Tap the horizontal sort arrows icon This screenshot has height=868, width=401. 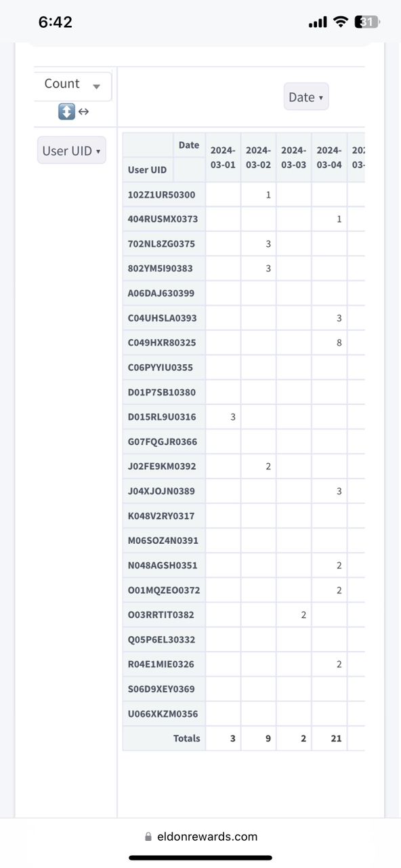coord(84,112)
